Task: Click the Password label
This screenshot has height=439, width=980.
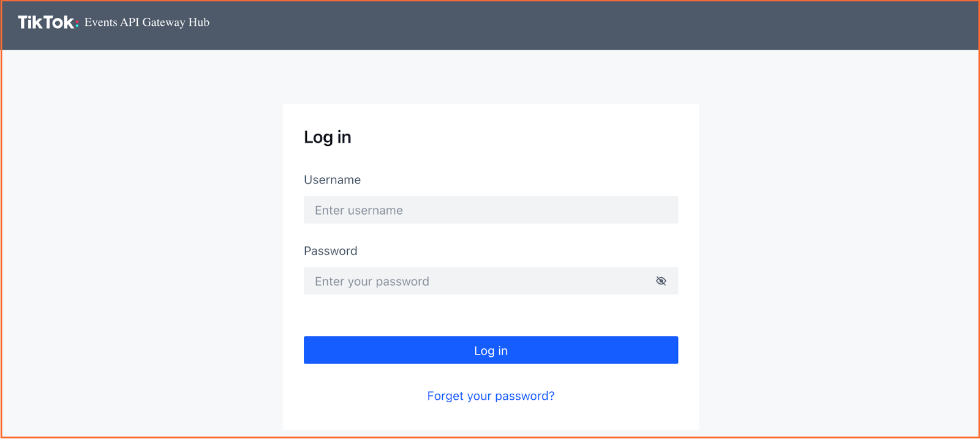Action: [x=330, y=251]
